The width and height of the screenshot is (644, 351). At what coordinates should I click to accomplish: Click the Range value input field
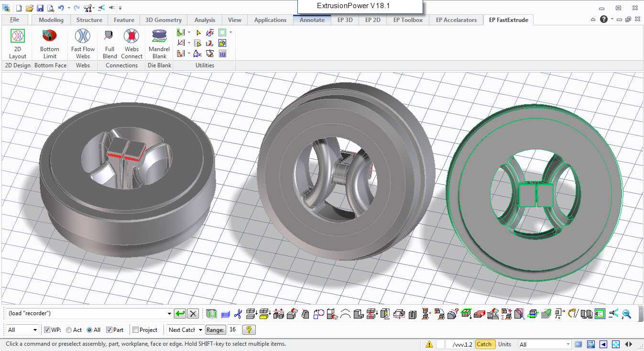coord(234,330)
